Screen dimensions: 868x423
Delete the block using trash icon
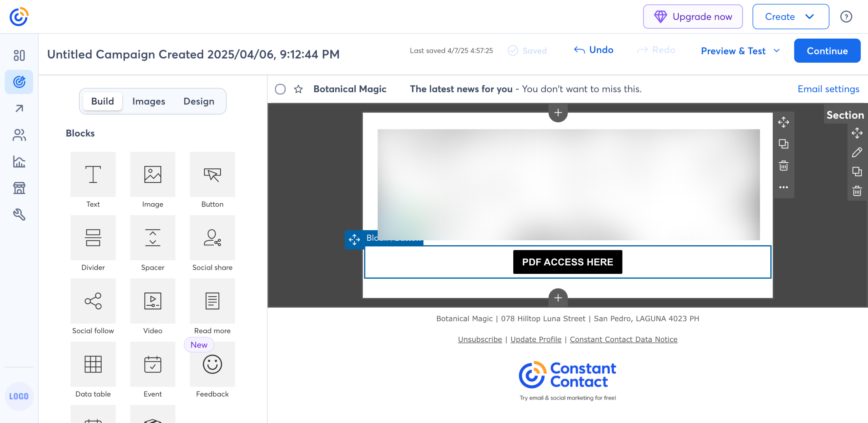(x=783, y=166)
